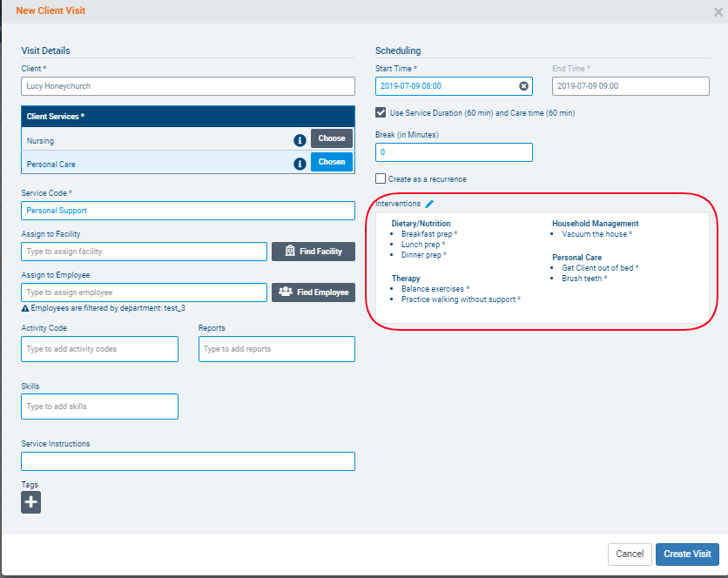Click Create Visit to save
728x578 pixels.
pos(687,554)
